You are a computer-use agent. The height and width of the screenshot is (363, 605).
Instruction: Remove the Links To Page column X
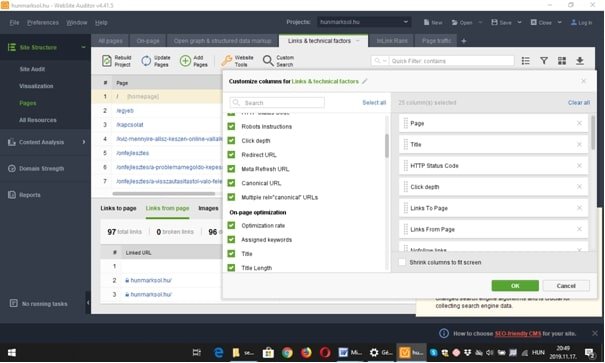pos(579,208)
